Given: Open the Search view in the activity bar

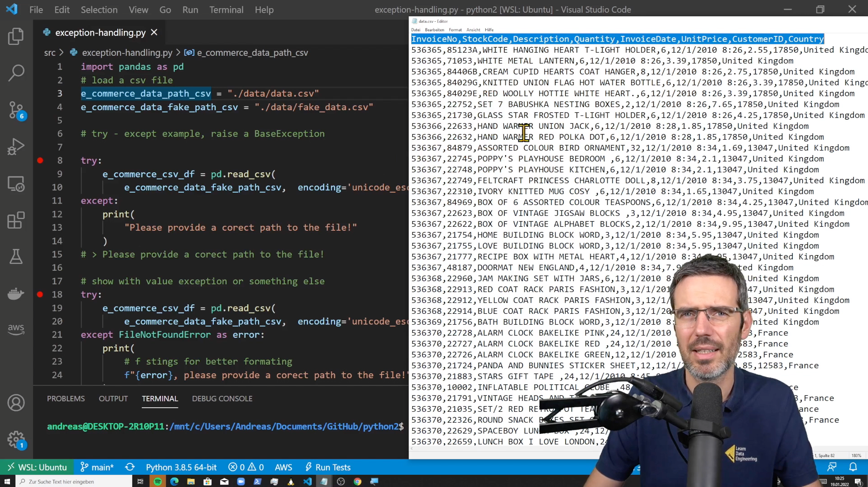Looking at the screenshot, I should coord(16,73).
